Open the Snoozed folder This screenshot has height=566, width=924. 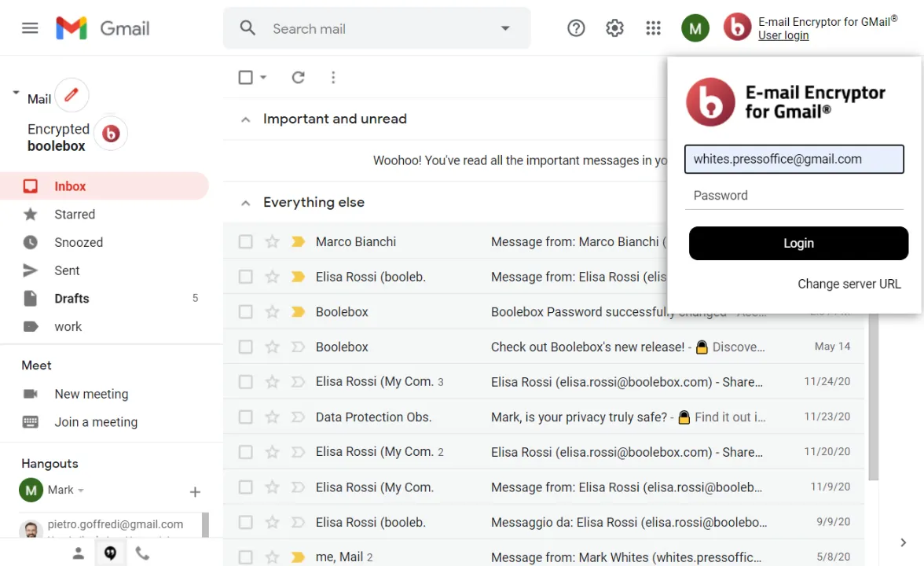104,242
